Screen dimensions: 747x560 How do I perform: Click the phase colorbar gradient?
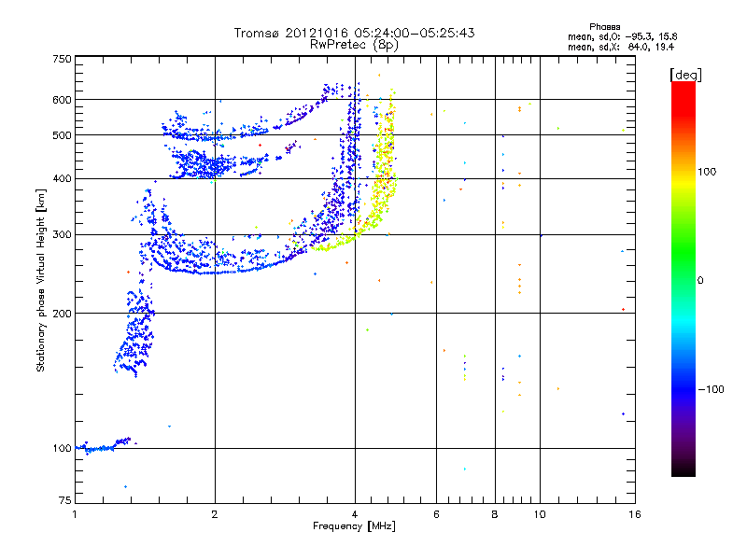coord(684,278)
